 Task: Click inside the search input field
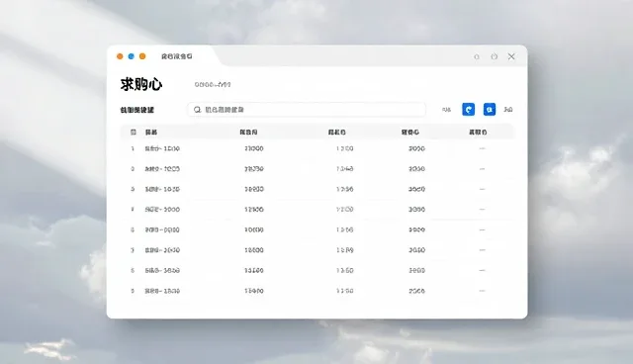point(307,110)
